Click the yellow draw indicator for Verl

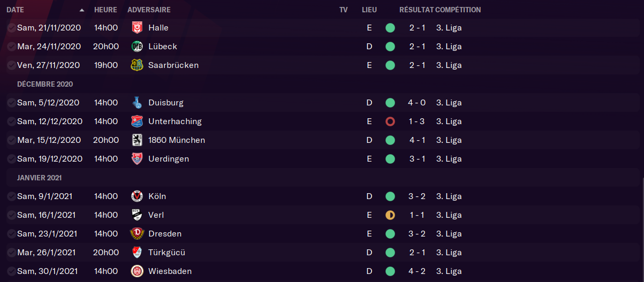(x=390, y=215)
